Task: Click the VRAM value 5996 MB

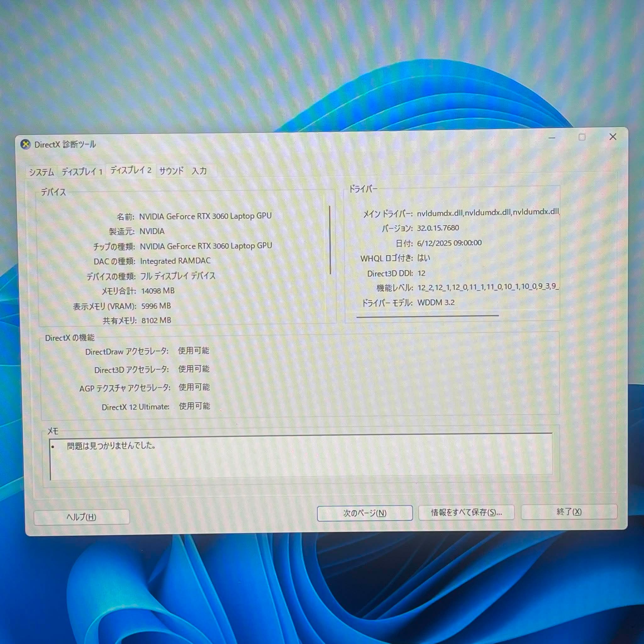Action: (156, 306)
